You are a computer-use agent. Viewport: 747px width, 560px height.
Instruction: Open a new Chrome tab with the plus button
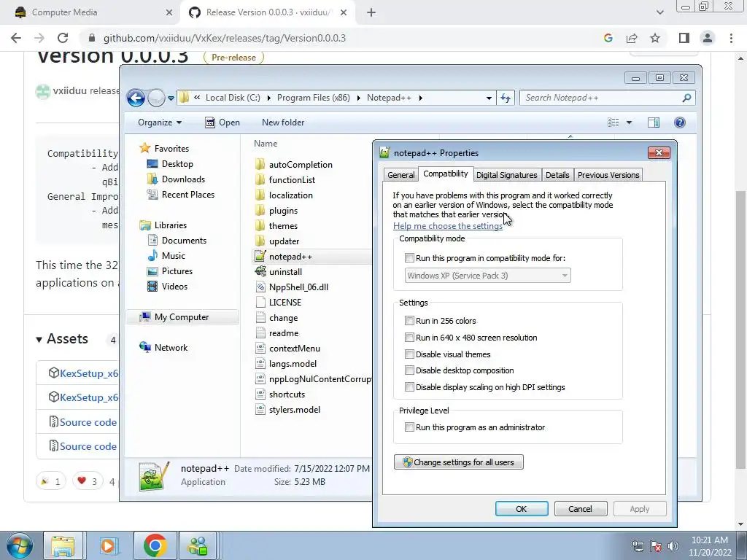(x=371, y=13)
